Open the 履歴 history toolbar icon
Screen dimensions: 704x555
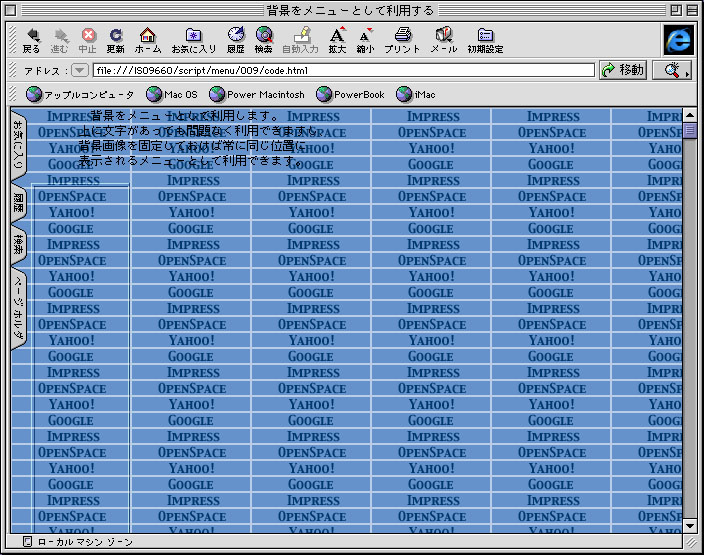(236, 40)
